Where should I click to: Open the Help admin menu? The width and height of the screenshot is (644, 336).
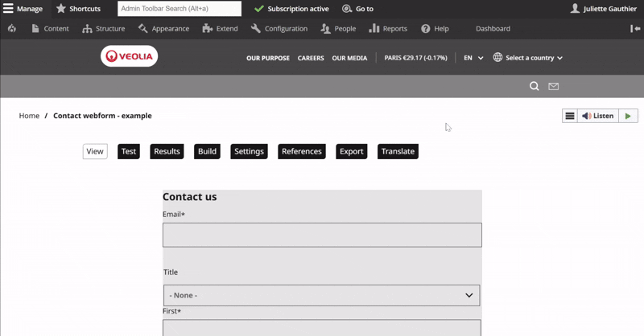[435, 29]
